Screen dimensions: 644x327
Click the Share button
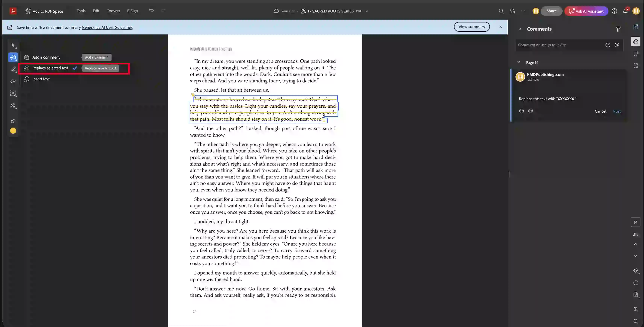tap(551, 11)
